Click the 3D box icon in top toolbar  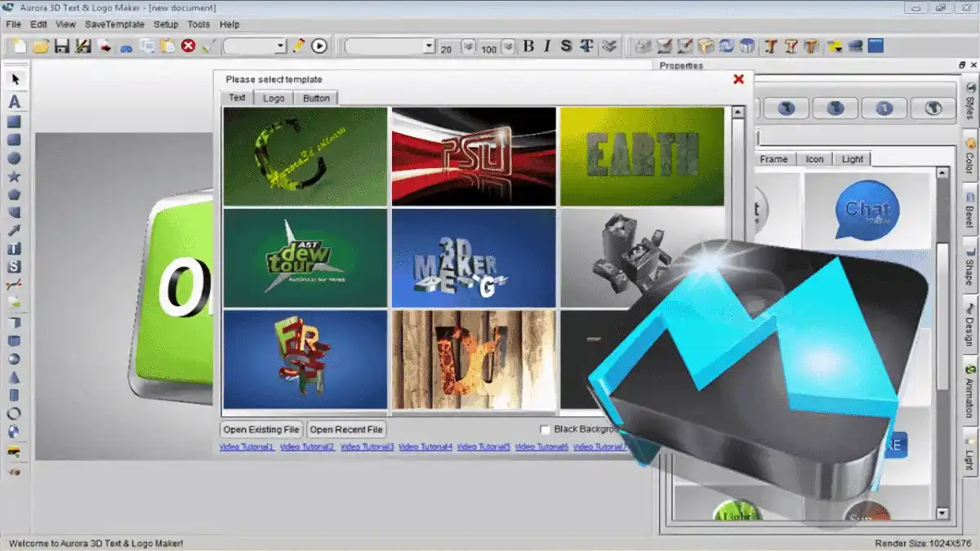click(x=706, y=47)
